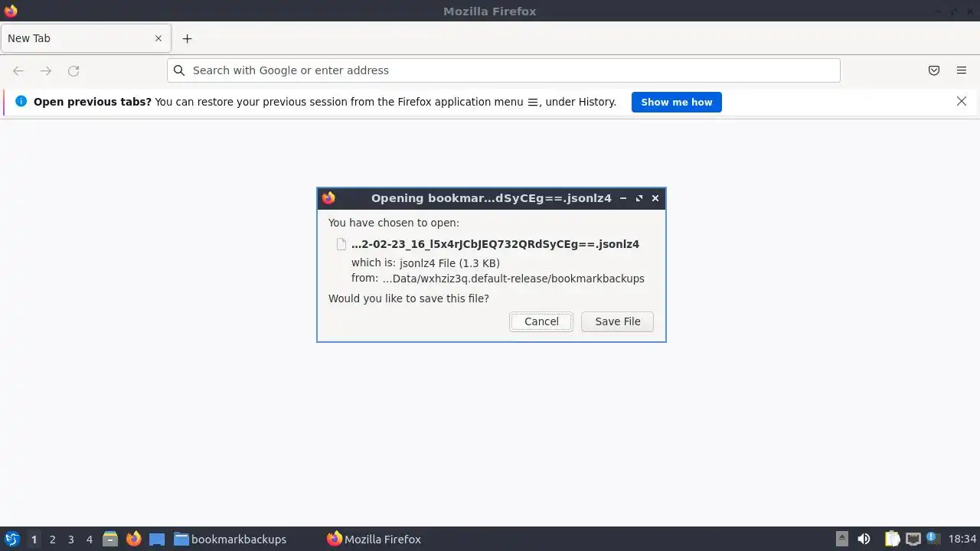Select the New Tab tab

tap(85, 38)
